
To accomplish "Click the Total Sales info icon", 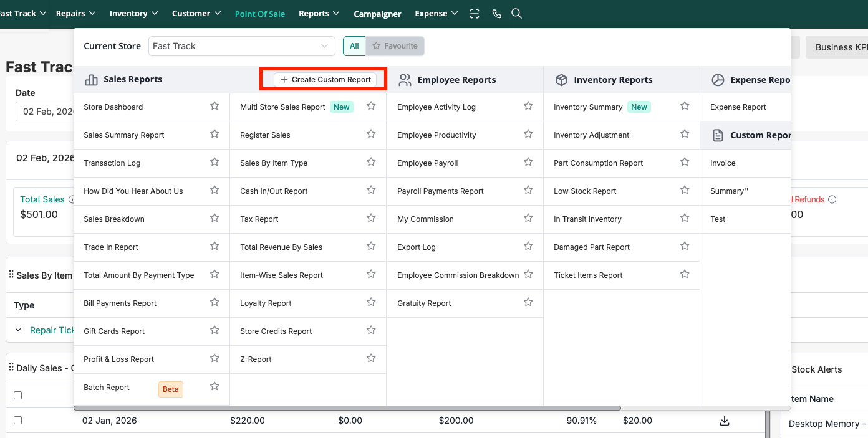I will [x=72, y=200].
